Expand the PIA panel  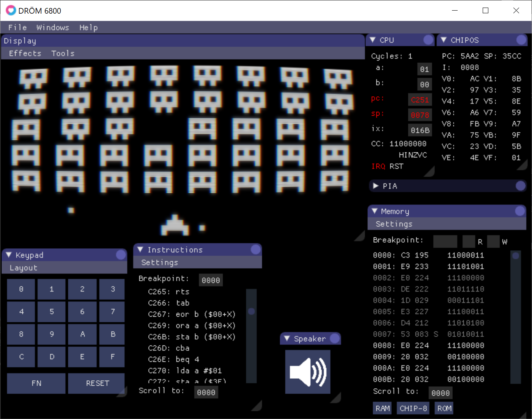(375, 186)
